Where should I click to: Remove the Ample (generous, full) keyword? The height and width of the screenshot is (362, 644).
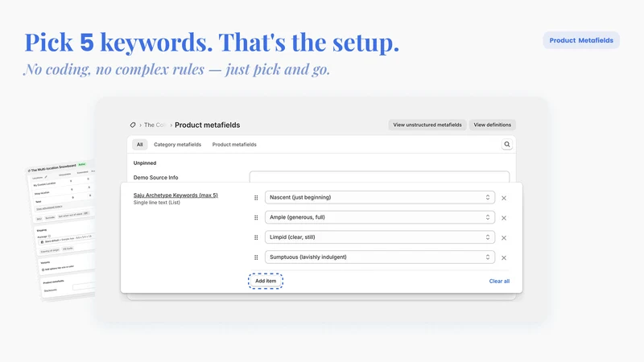504,218
